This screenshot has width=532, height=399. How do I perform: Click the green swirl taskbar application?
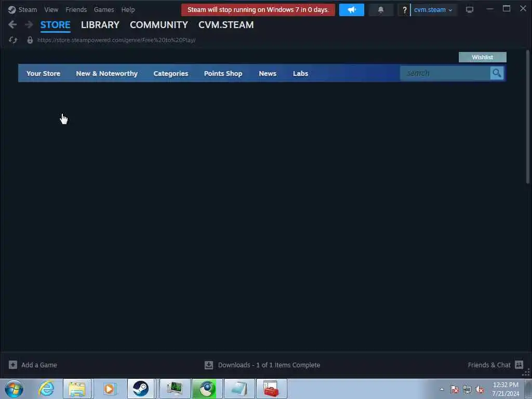(206, 389)
